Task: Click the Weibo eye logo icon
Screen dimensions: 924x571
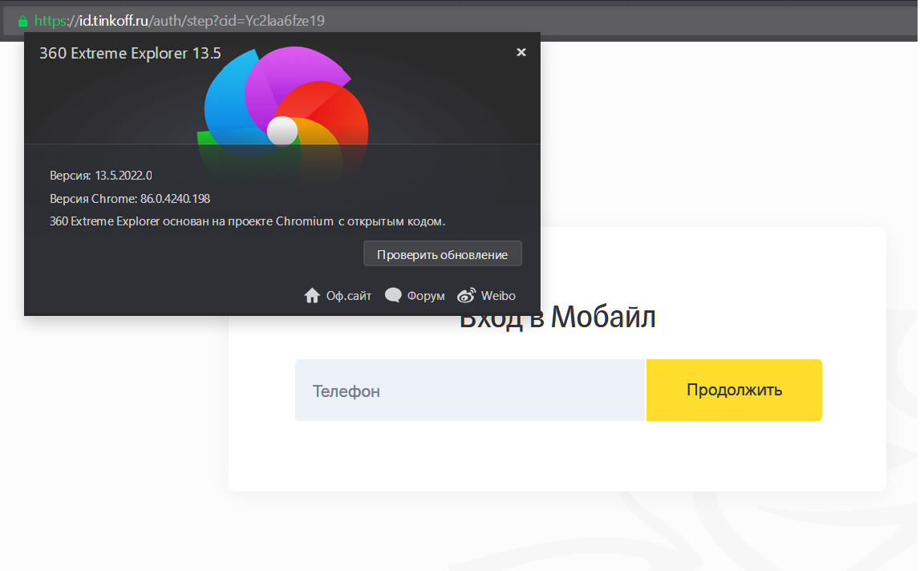Action: click(466, 295)
